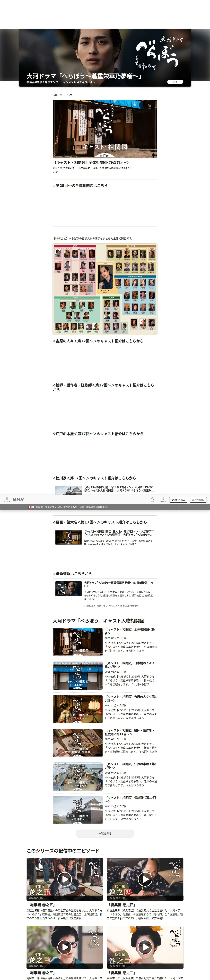The image size is (210, 980).
Task: Open the services grid icon in header
Action: tap(163, 499)
